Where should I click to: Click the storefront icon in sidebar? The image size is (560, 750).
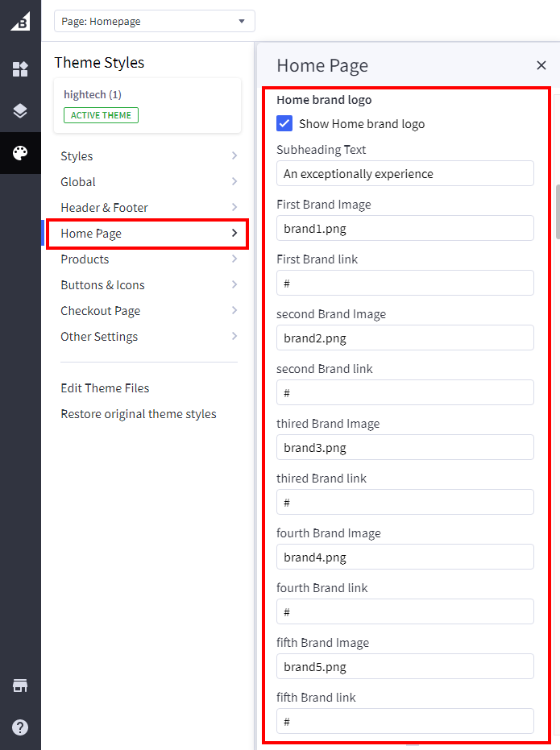point(20,686)
